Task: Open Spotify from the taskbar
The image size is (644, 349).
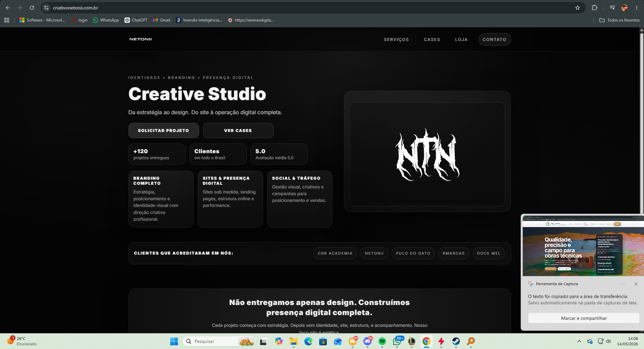Action: (x=382, y=341)
